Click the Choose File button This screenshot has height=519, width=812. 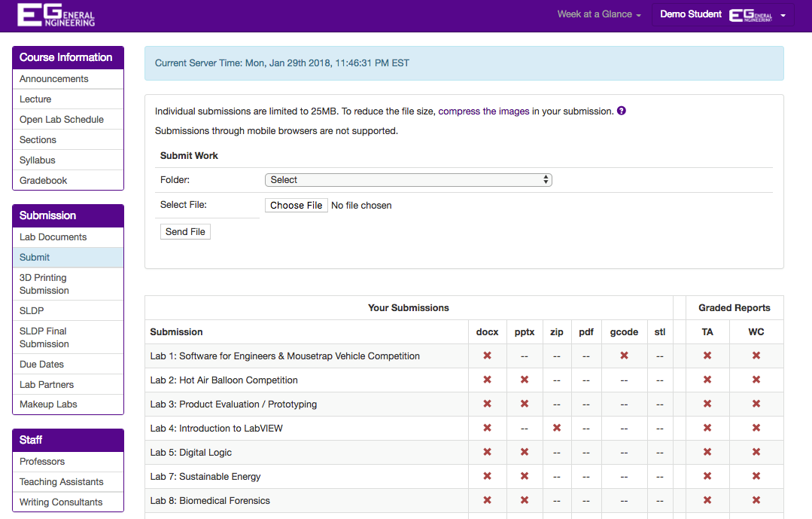click(x=297, y=206)
